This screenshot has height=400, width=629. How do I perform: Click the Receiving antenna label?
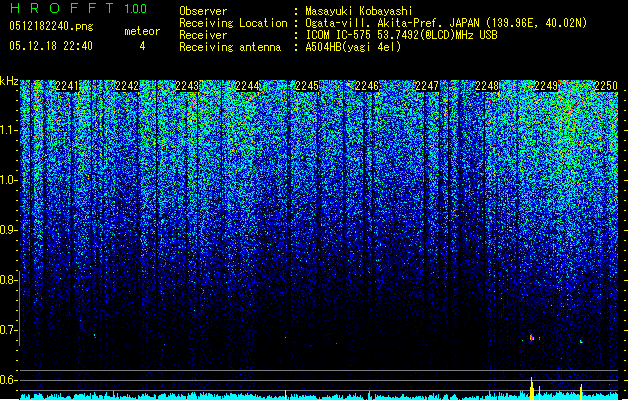pos(230,47)
